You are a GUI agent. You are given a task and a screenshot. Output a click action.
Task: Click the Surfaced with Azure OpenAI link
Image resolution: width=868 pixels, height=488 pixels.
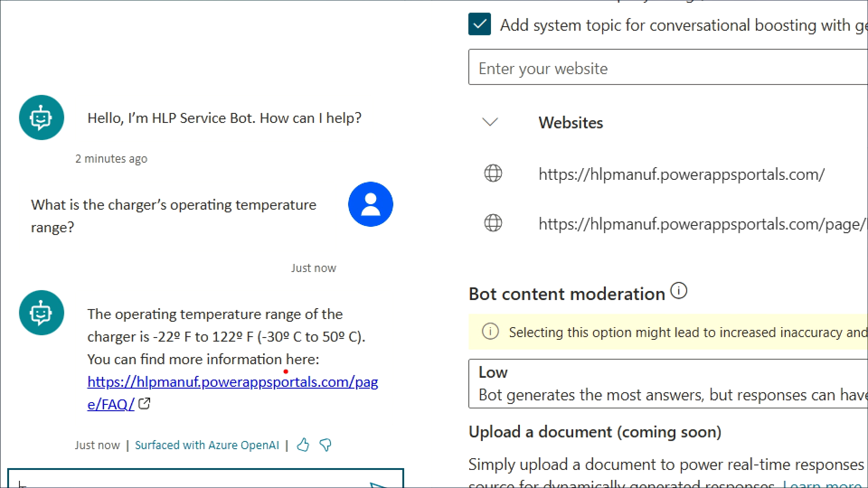[x=207, y=446]
